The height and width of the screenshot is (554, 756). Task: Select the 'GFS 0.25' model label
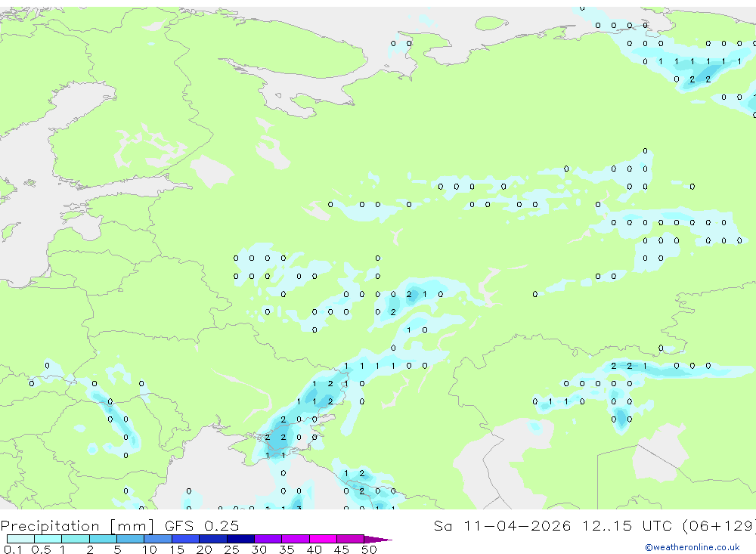(202, 525)
